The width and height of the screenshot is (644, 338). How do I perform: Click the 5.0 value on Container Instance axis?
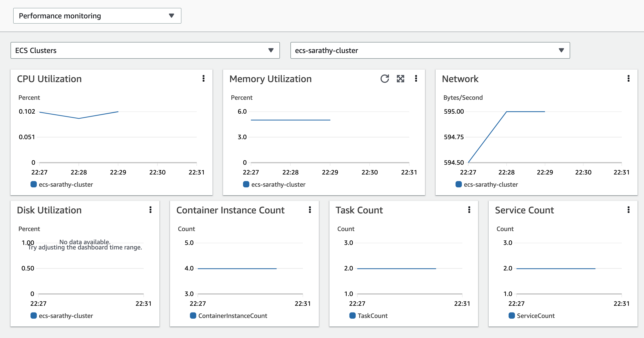pyautogui.click(x=189, y=243)
